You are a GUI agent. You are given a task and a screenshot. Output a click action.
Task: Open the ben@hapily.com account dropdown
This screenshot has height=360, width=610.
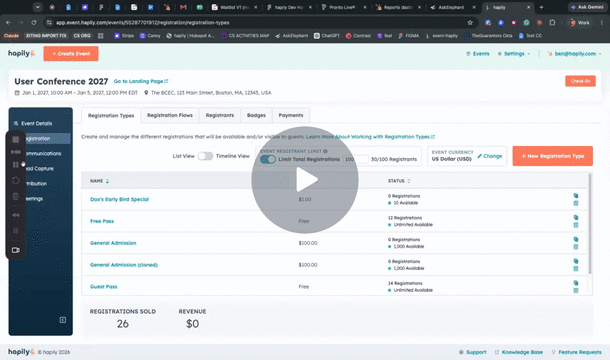click(574, 54)
